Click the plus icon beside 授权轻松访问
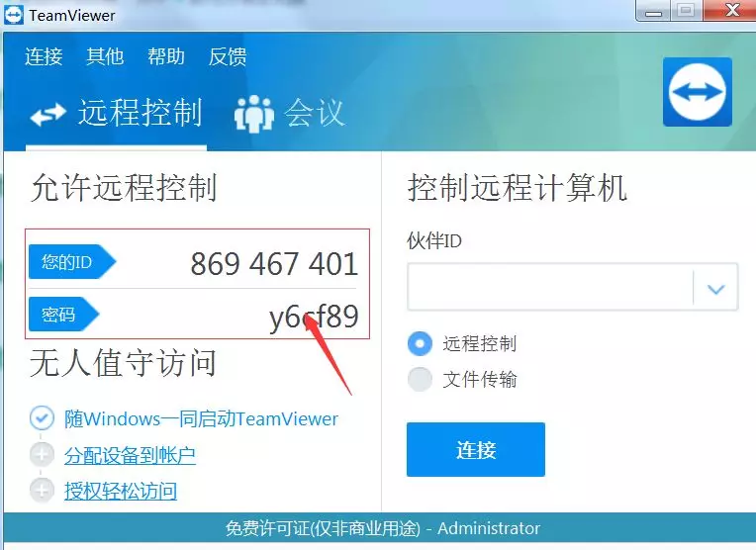This screenshot has width=756, height=550. point(42,491)
